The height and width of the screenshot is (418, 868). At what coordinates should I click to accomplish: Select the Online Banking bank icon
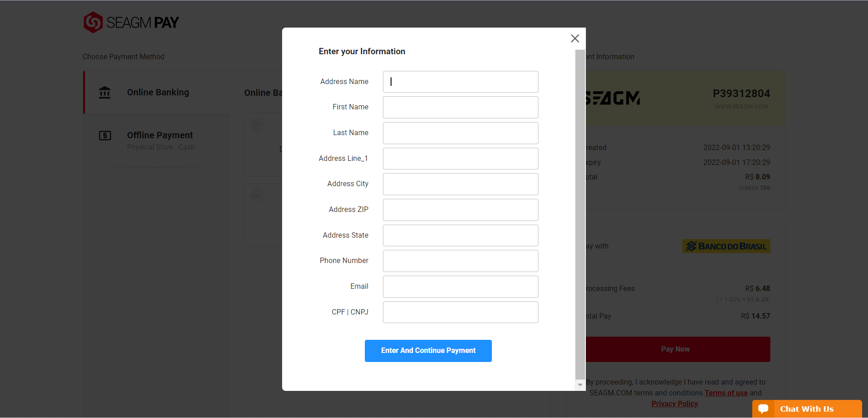(105, 92)
